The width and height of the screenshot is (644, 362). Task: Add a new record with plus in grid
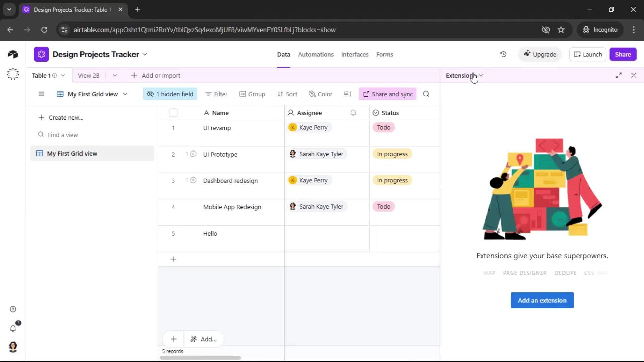click(x=173, y=259)
